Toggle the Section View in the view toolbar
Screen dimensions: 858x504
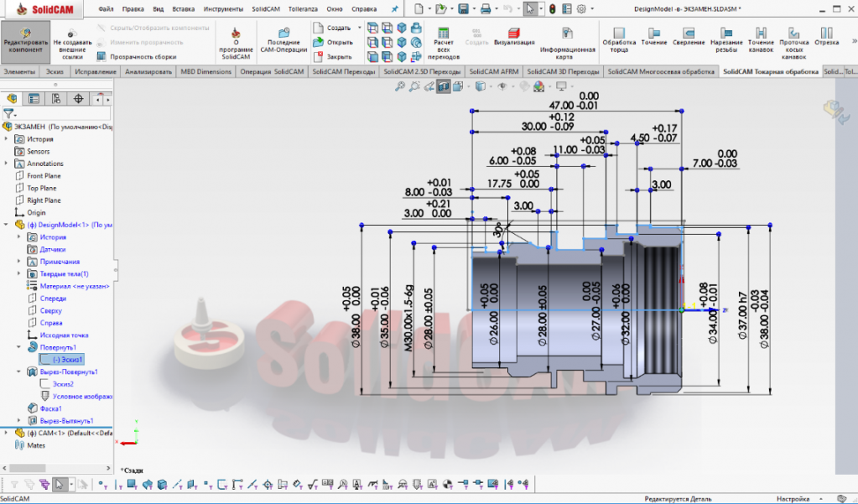tap(443, 86)
